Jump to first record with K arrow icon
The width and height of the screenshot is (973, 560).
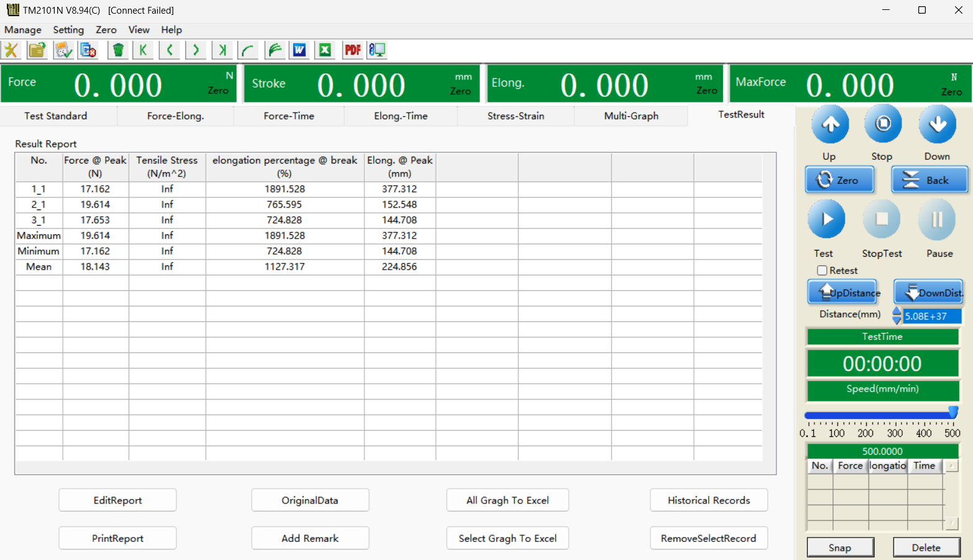click(x=143, y=50)
